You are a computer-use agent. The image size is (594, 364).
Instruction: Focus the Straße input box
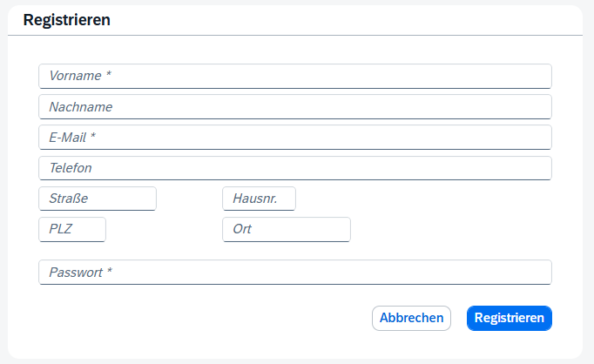[98, 199]
